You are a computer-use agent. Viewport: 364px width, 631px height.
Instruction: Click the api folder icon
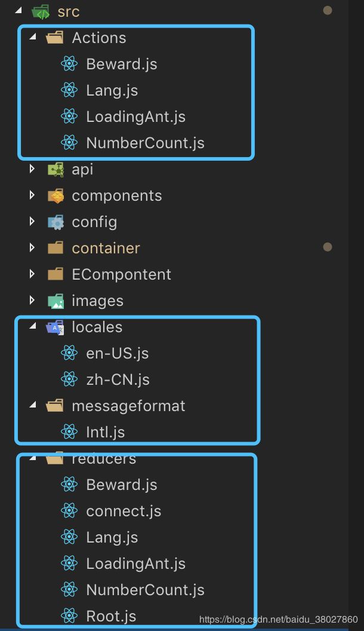[x=55, y=170]
